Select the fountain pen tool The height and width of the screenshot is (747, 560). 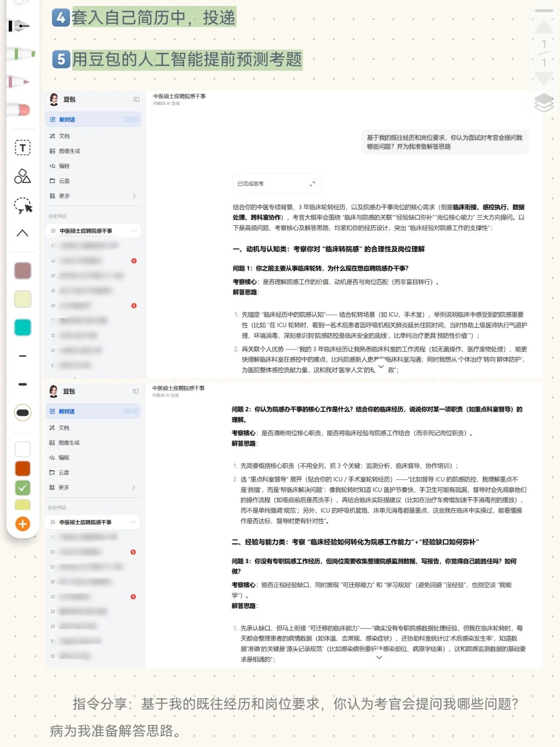(19, 26)
